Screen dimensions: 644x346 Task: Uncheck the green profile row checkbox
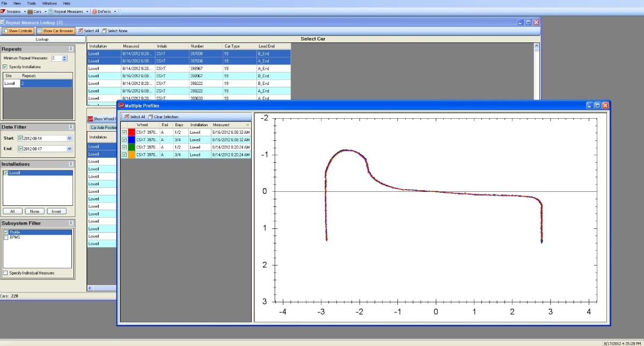pyautogui.click(x=125, y=147)
